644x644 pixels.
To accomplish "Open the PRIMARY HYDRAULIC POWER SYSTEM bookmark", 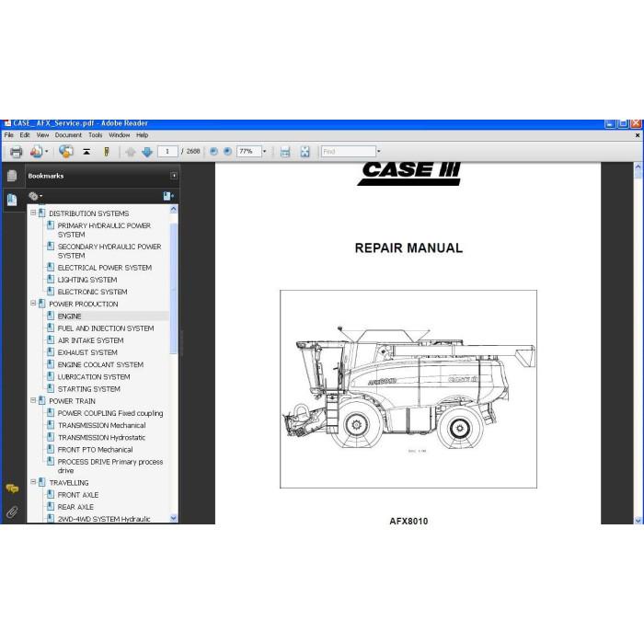I will [x=104, y=230].
